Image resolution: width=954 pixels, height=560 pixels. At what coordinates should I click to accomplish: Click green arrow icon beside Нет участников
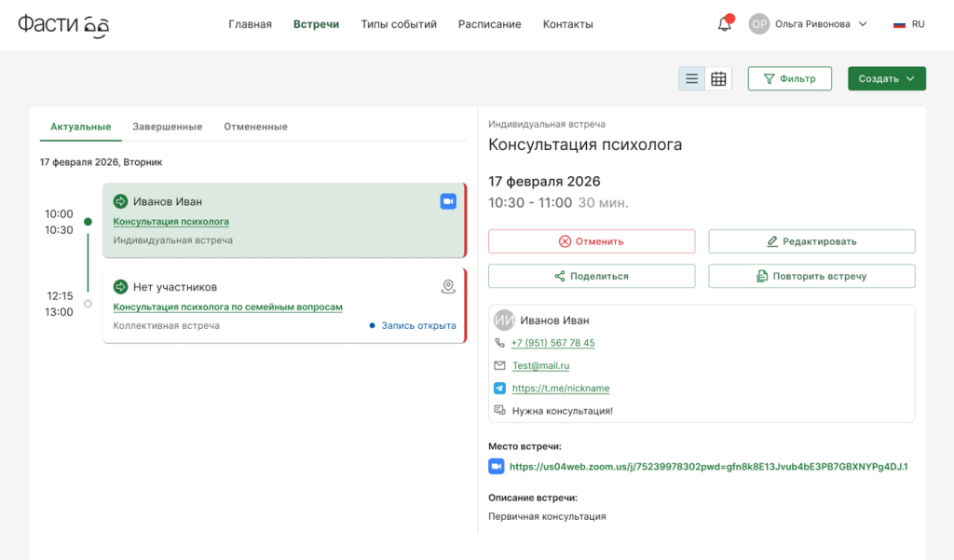[120, 287]
